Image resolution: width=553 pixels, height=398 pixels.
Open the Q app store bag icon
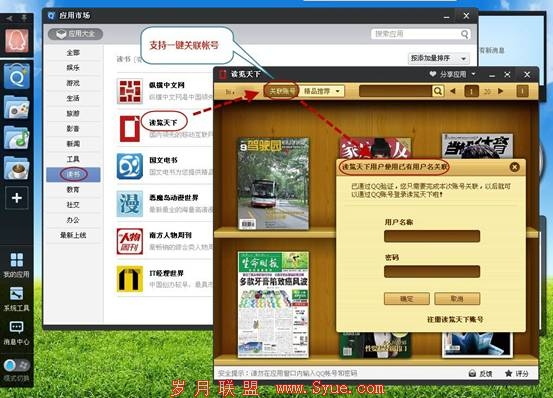(x=17, y=76)
